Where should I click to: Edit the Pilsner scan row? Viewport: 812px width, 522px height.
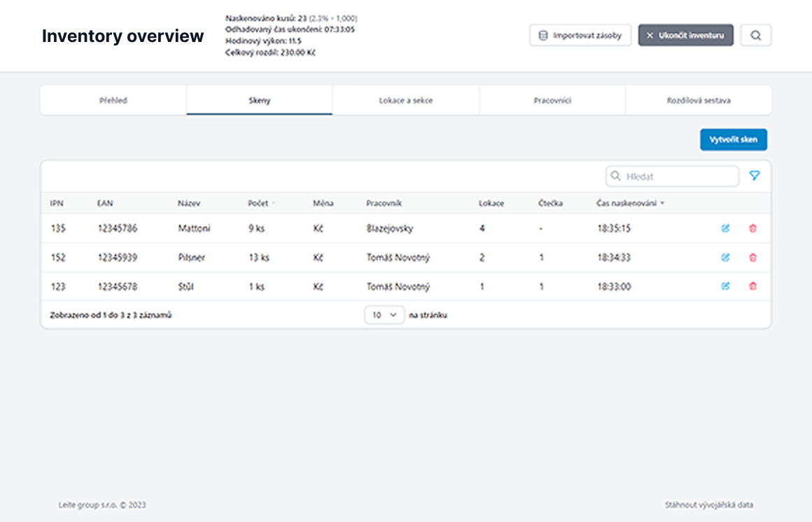pos(725,258)
